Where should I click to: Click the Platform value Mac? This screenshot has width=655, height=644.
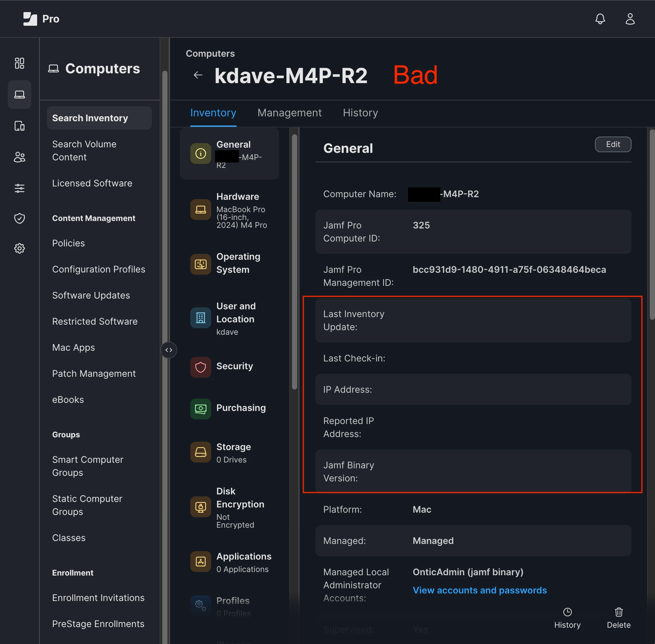pyautogui.click(x=422, y=509)
